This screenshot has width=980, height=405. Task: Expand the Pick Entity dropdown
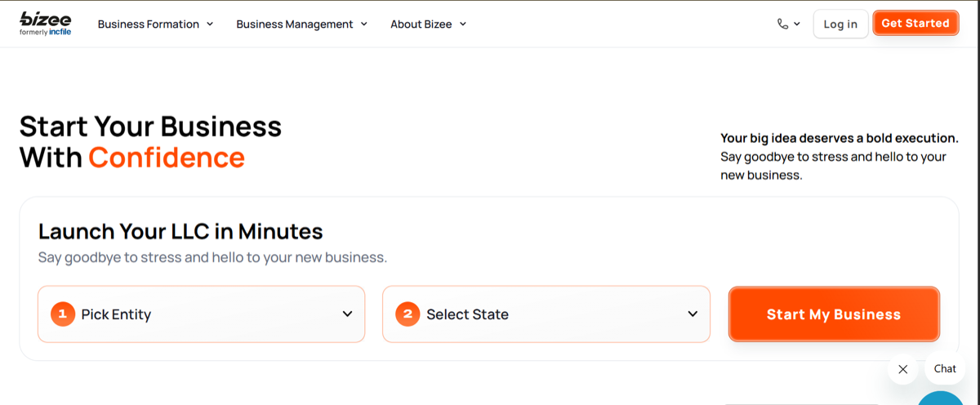click(201, 314)
